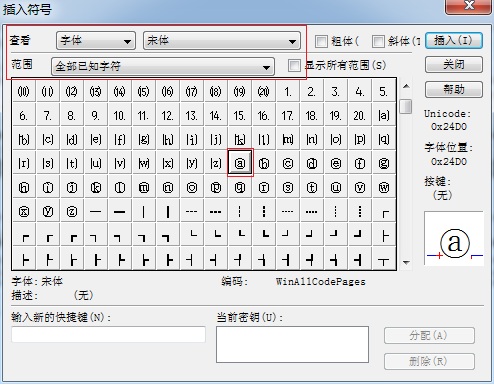Screen dimensions: 494x386
Task: Select the circled letter c symbol
Action: click(x=288, y=163)
